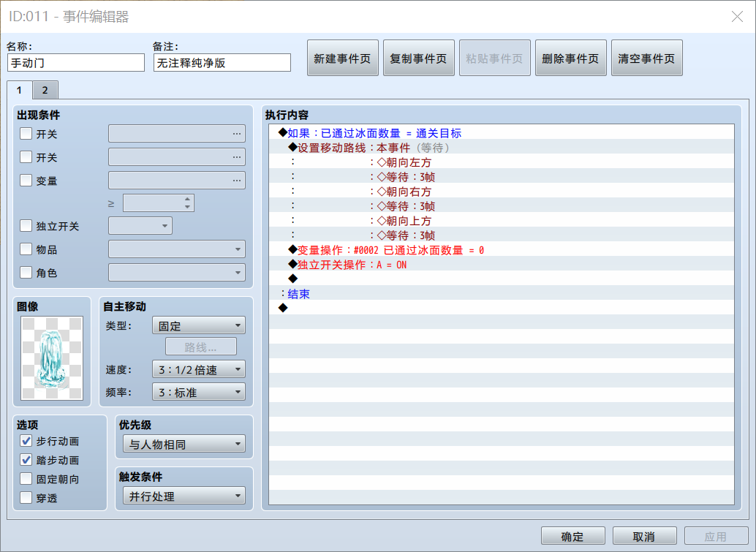This screenshot has height=552, width=756.
Task: Select the ◇朝向右方 route line
Action: tap(502, 192)
